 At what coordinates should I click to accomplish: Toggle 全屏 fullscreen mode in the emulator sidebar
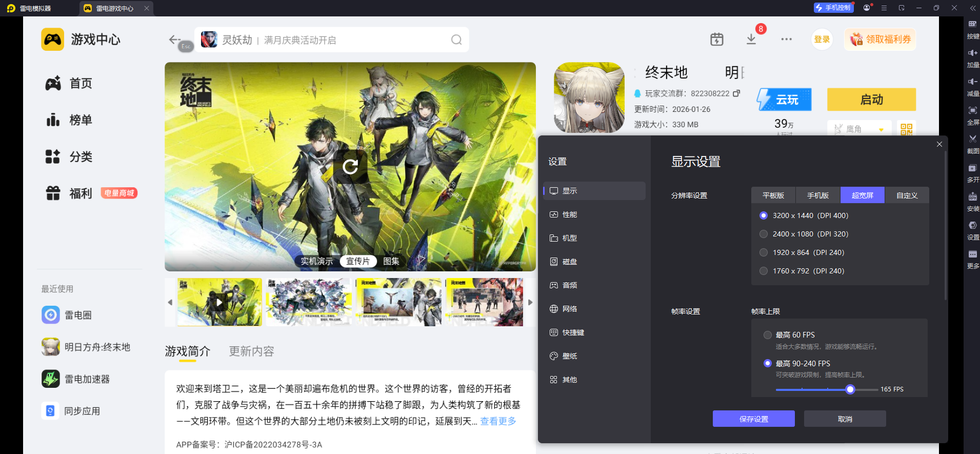(x=972, y=115)
